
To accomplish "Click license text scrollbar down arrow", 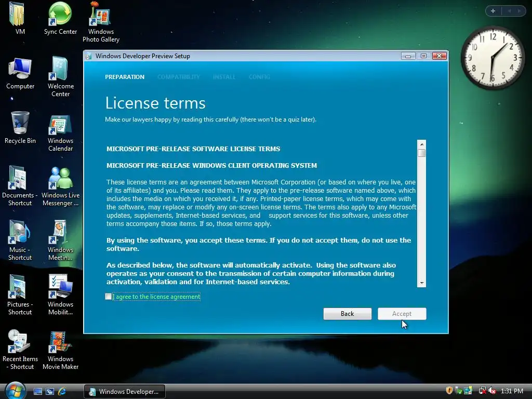I will pyautogui.click(x=421, y=283).
